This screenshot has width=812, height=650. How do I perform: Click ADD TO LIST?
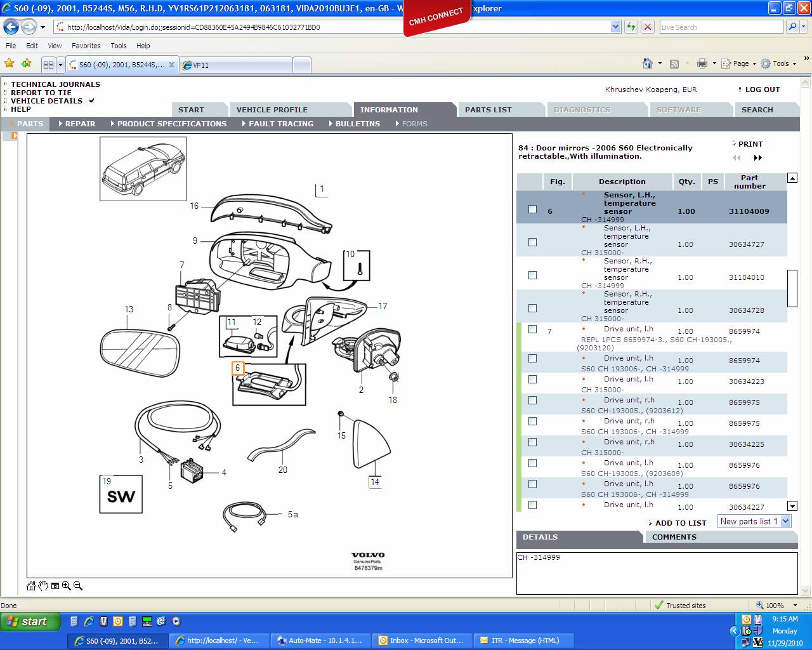pos(680,523)
